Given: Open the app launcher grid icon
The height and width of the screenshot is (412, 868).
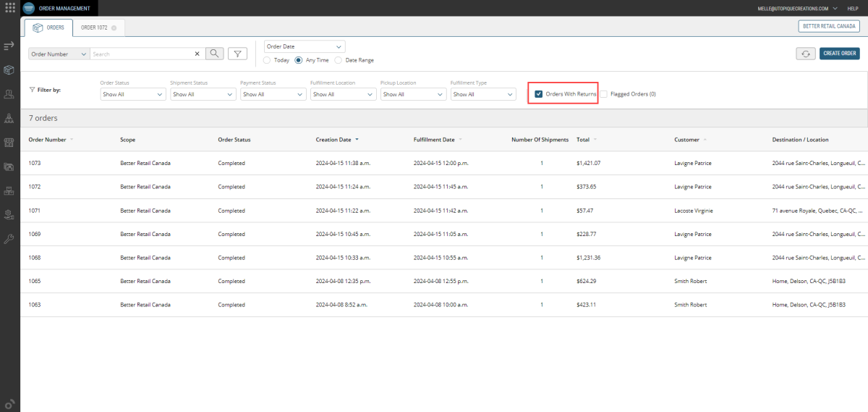Looking at the screenshot, I should coord(10,8).
